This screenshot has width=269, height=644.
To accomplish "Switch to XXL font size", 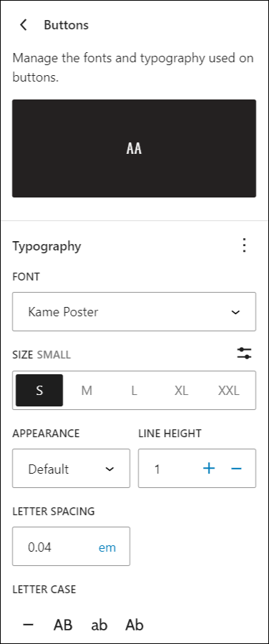I will click(228, 390).
